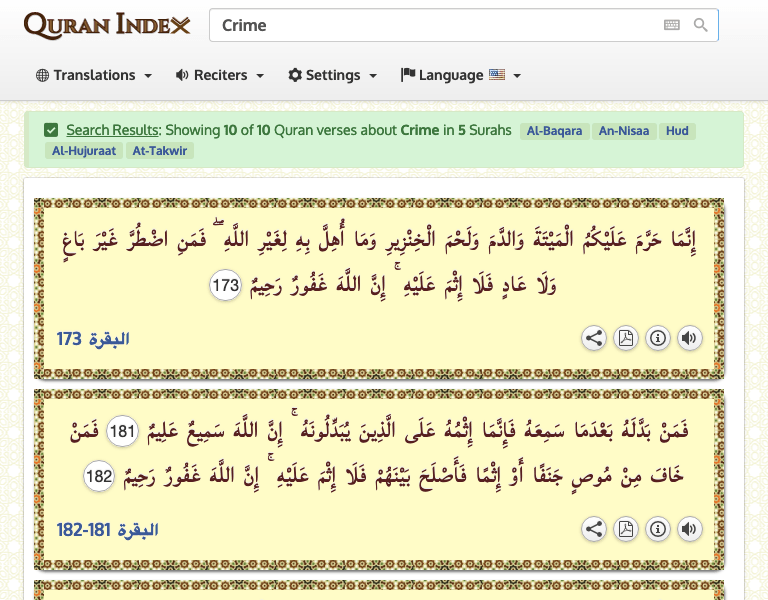Click the search magnifier icon

tap(701, 25)
